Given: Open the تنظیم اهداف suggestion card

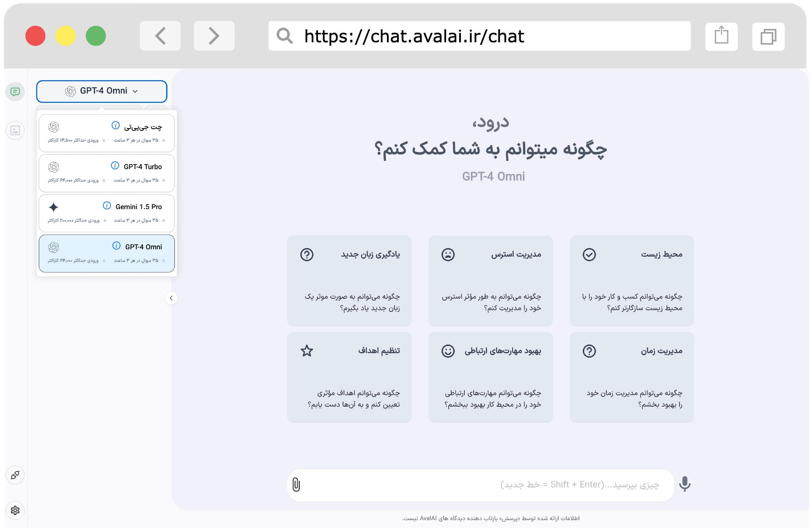Looking at the screenshot, I should click(349, 378).
